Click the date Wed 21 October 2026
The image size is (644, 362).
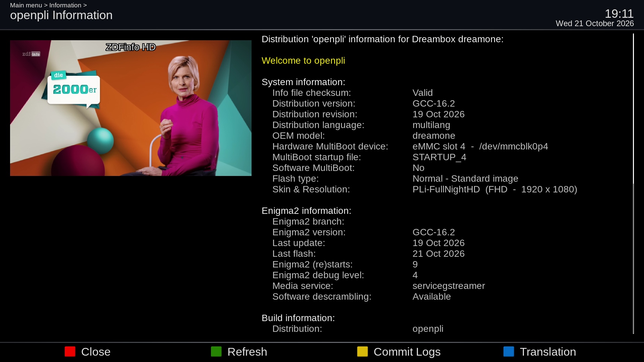point(595,23)
